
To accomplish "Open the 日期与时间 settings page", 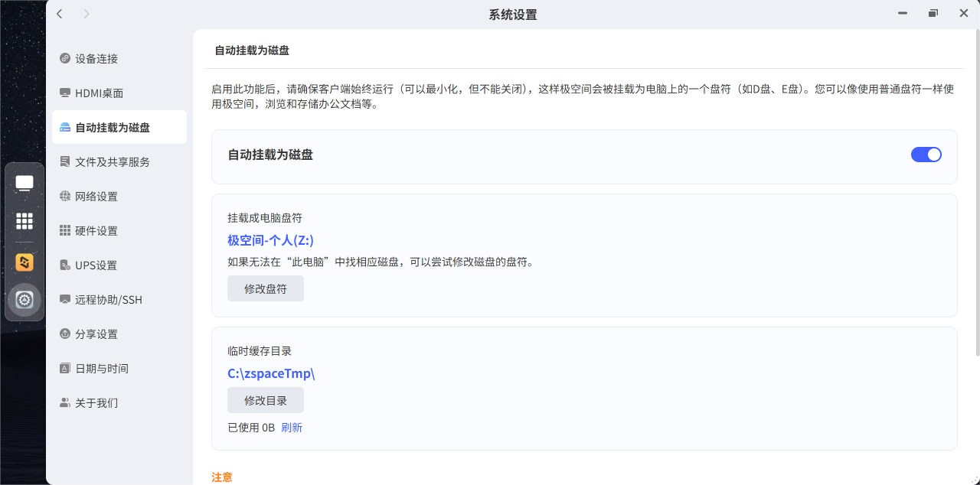I will point(101,369).
